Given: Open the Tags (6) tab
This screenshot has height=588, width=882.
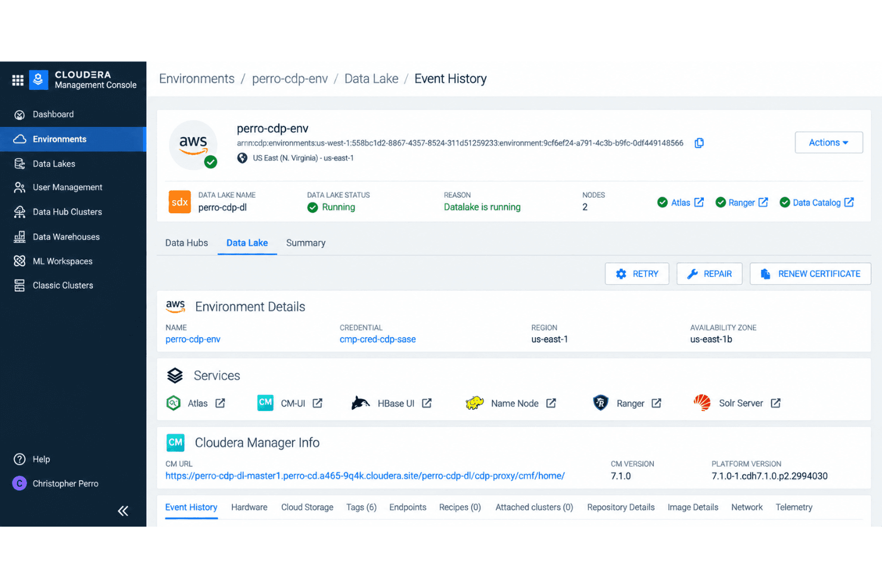Looking at the screenshot, I should pyautogui.click(x=361, y=508).
